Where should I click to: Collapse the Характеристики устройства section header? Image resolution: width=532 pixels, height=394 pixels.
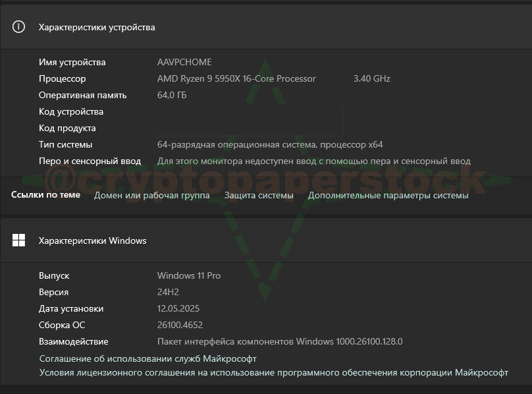tap(263, 27)
